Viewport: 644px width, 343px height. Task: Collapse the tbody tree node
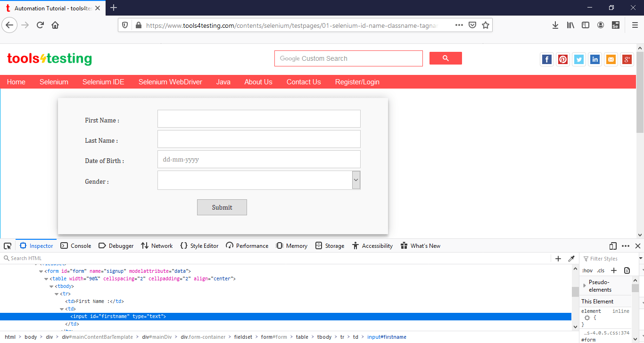tap(51, 286)
